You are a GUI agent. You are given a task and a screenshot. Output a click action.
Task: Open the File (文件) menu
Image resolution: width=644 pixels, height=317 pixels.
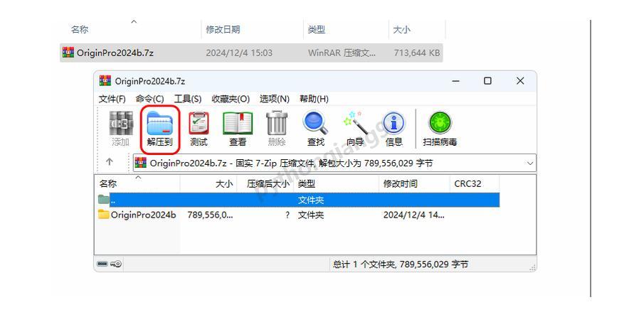click(112, 99)
